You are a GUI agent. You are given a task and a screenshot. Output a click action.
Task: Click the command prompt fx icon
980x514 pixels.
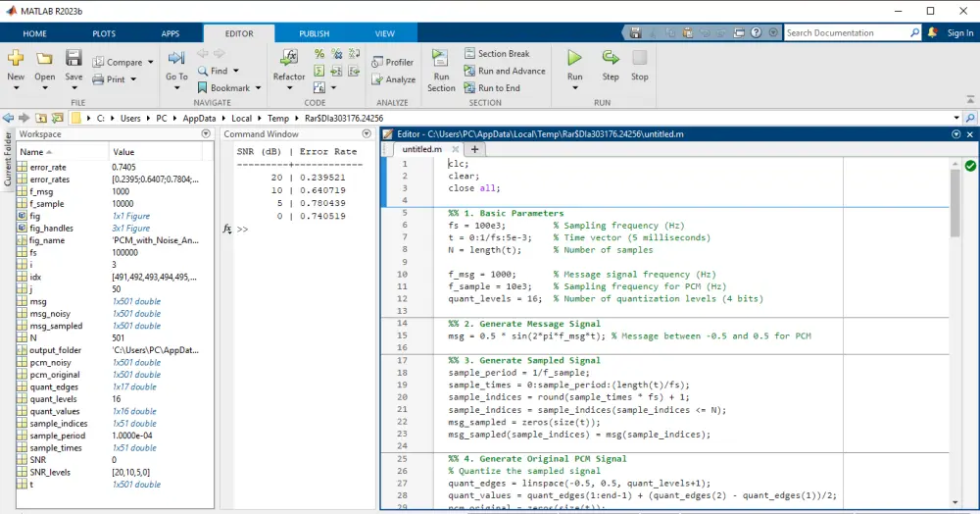pos(227,229)
